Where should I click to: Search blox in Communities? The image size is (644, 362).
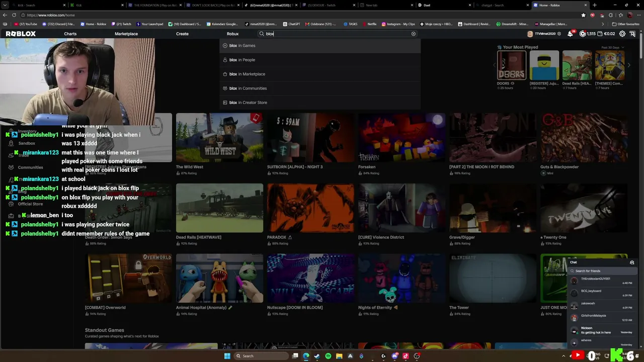[320, 88]
